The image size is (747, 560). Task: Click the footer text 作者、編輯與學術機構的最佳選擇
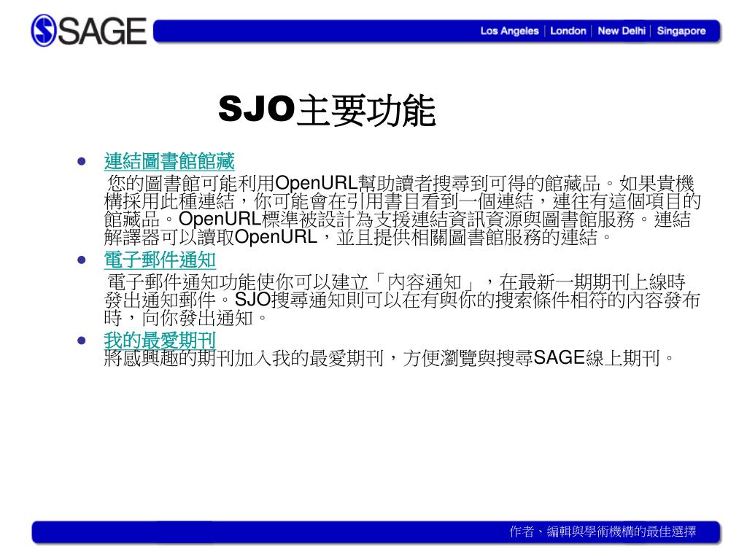pos(603,531)
